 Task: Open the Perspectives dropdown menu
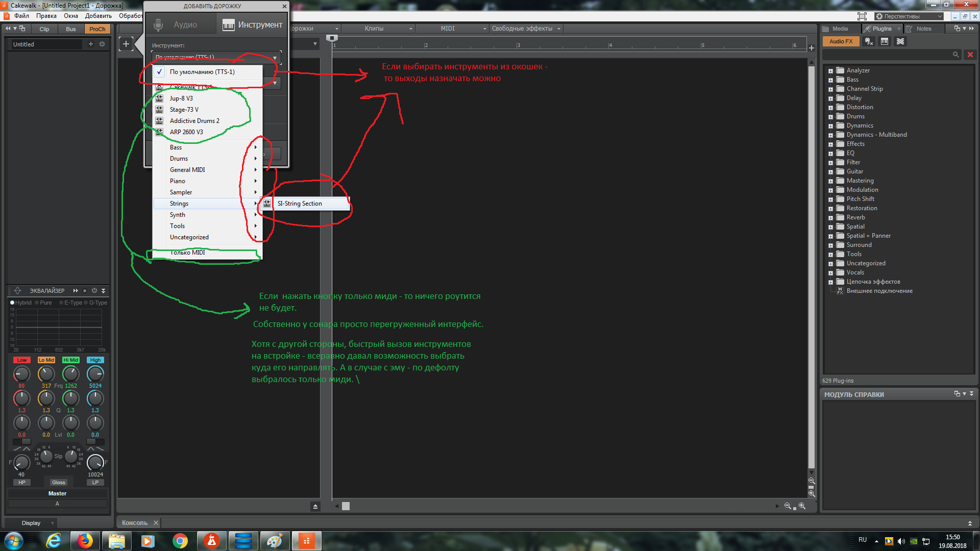909,16
